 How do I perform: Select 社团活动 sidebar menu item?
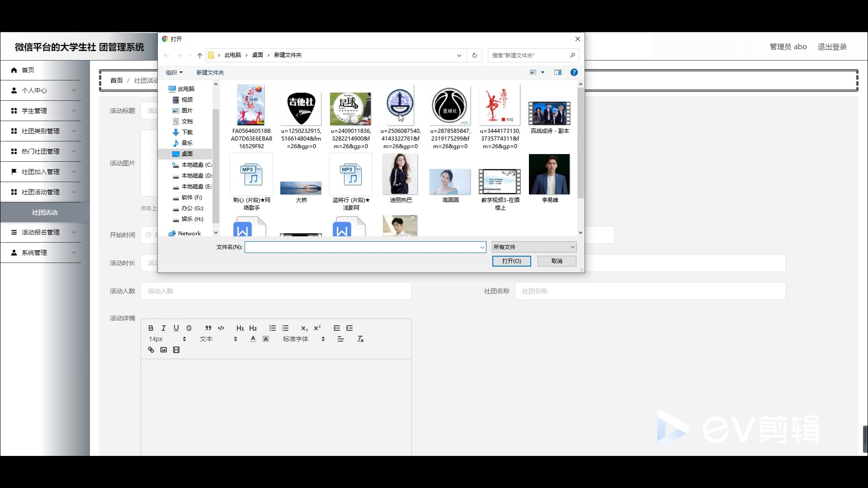click(x=45, y=212)
